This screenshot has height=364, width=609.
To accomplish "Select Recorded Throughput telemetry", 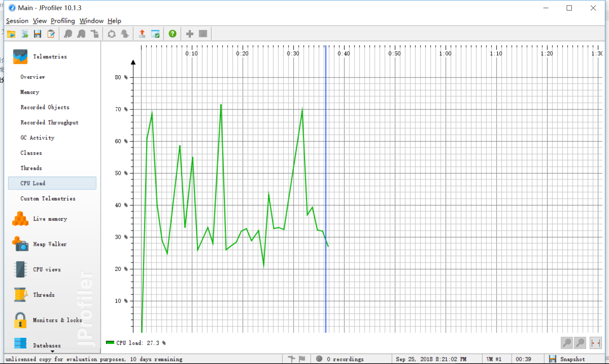I will coord(49,122).
